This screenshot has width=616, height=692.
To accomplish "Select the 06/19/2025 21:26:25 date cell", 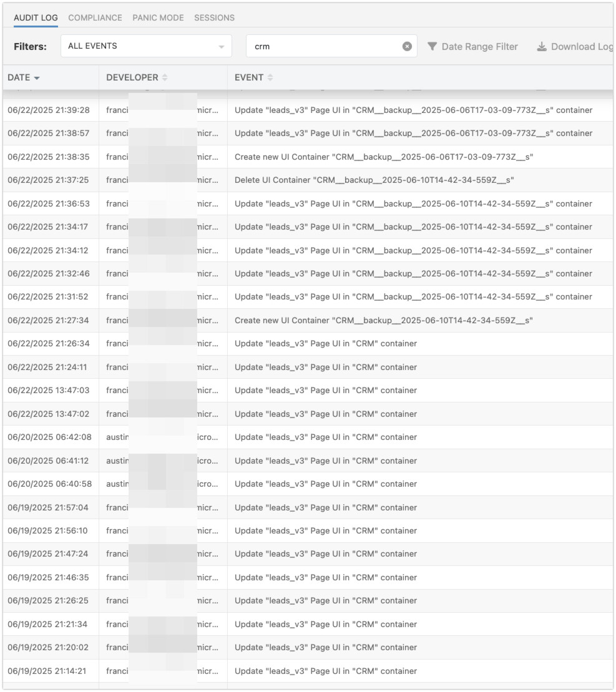I will [48, 601].
